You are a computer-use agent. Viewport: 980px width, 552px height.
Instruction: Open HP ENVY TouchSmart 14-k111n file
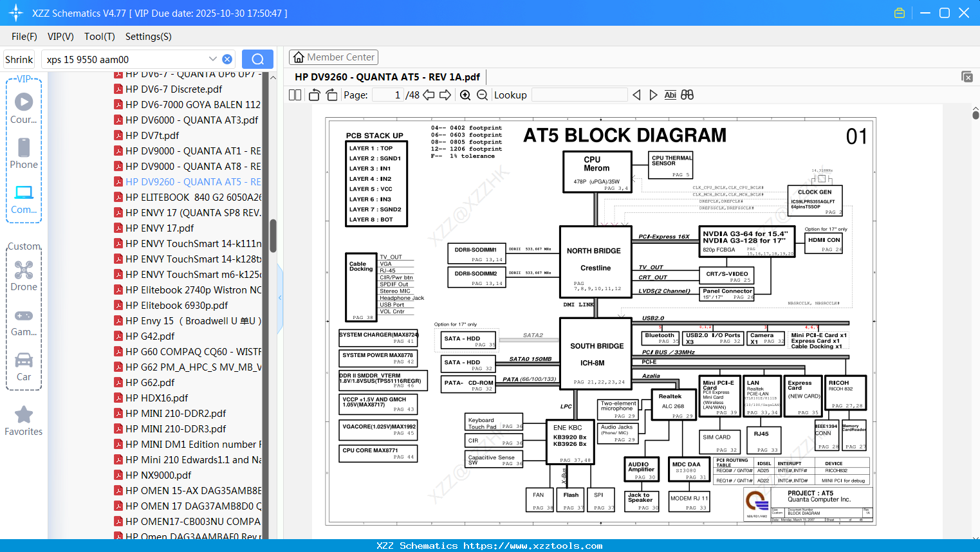(x=187, y=243)
